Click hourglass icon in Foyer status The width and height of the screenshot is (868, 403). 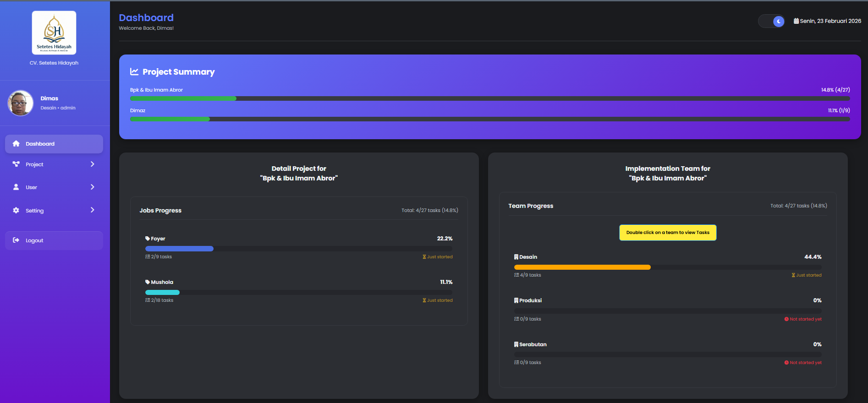coord(424,257)
